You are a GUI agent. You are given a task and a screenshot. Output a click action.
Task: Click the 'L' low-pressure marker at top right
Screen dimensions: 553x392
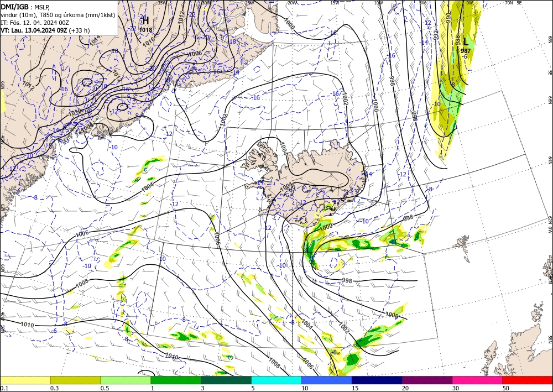coord(466,43)
